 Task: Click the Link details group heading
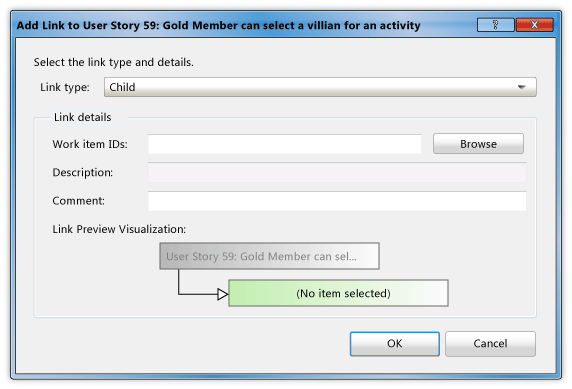(82, 117)
